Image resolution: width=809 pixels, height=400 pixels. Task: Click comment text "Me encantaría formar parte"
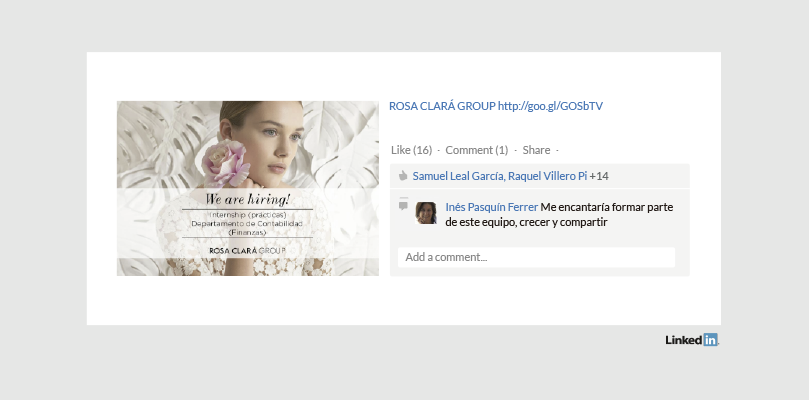click(607, 207)
